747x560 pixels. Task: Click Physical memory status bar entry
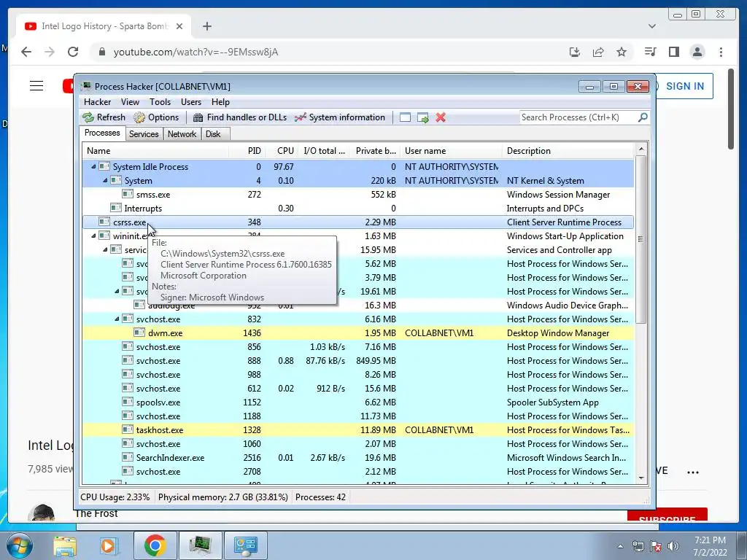[223, 497]
